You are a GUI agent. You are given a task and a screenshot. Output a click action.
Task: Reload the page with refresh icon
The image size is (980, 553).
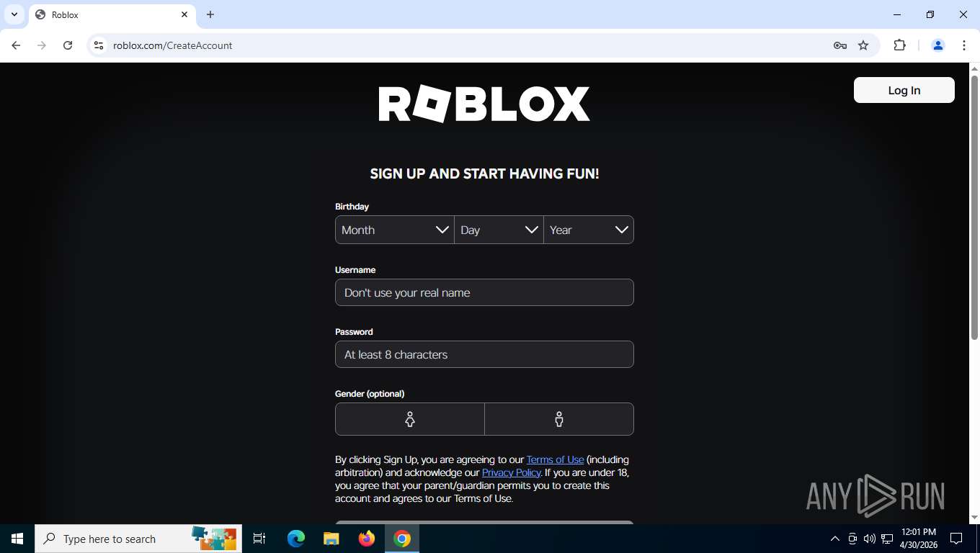[68, 45]
